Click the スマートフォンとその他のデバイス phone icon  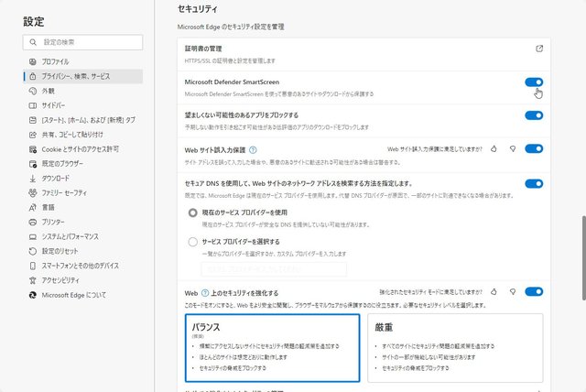[33, 266]
